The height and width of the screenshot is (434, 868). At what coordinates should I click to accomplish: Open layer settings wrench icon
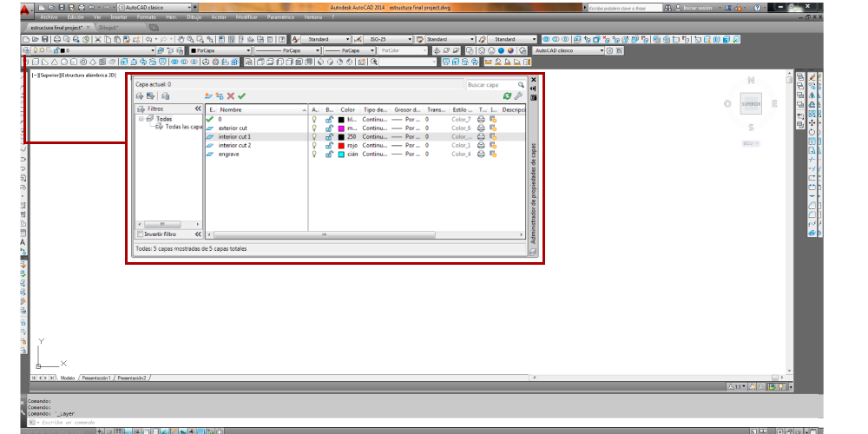(518, 96)
